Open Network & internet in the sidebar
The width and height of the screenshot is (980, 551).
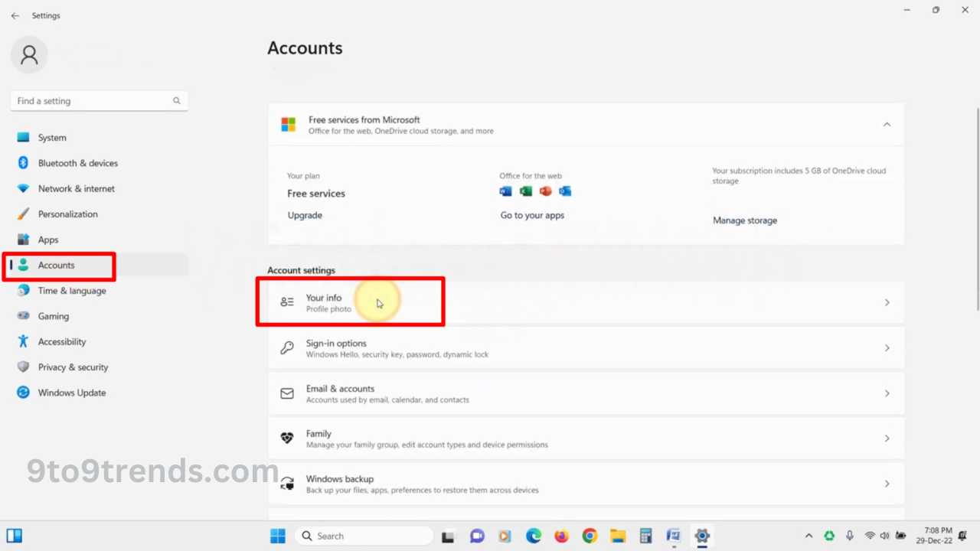coord(100,188)
